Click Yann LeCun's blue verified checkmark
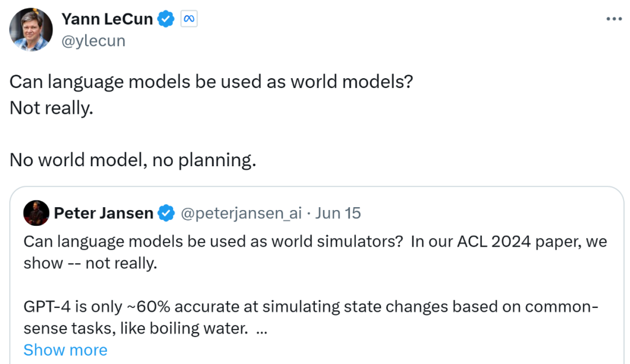 [x=166, y=18]
